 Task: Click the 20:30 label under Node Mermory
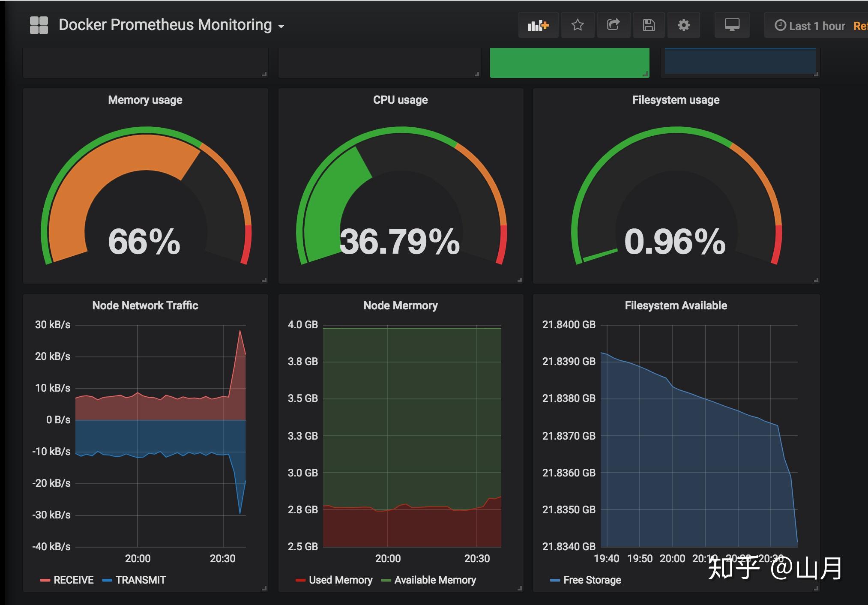click(477, 559)
